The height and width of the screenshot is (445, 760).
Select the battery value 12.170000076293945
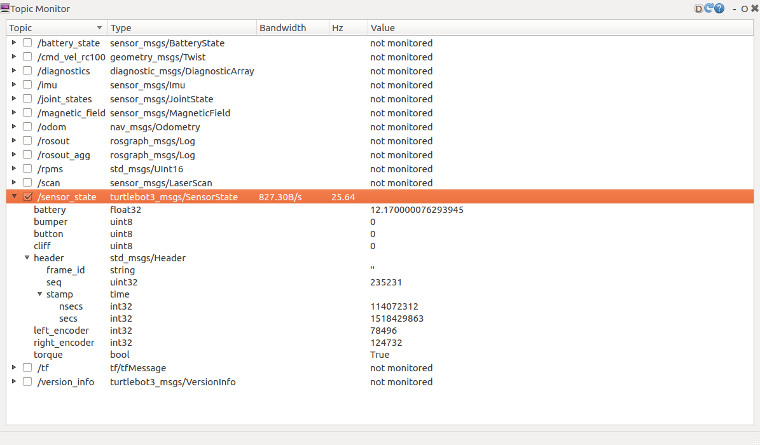[x=417, y=210]
